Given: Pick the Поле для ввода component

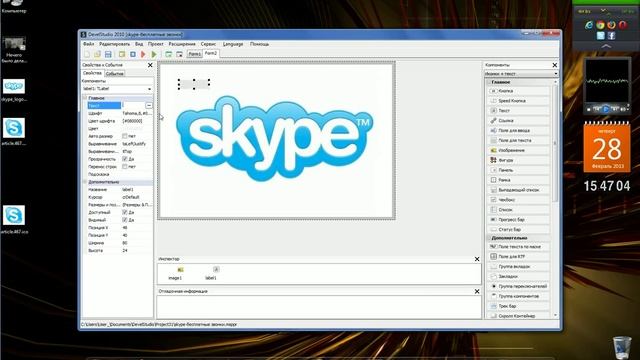Looking at the screenshot, I should tap(518, 131).
